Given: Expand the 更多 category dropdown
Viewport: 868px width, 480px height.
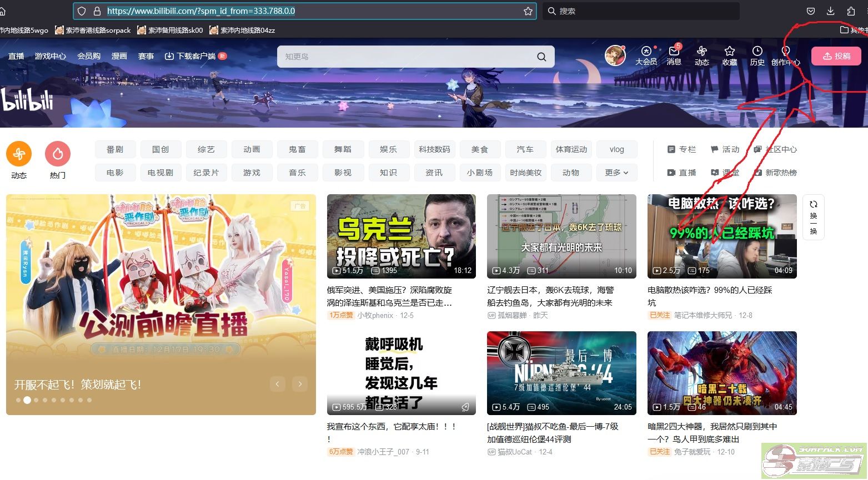Looking at the screenshot, I should [x=616, y=173].
